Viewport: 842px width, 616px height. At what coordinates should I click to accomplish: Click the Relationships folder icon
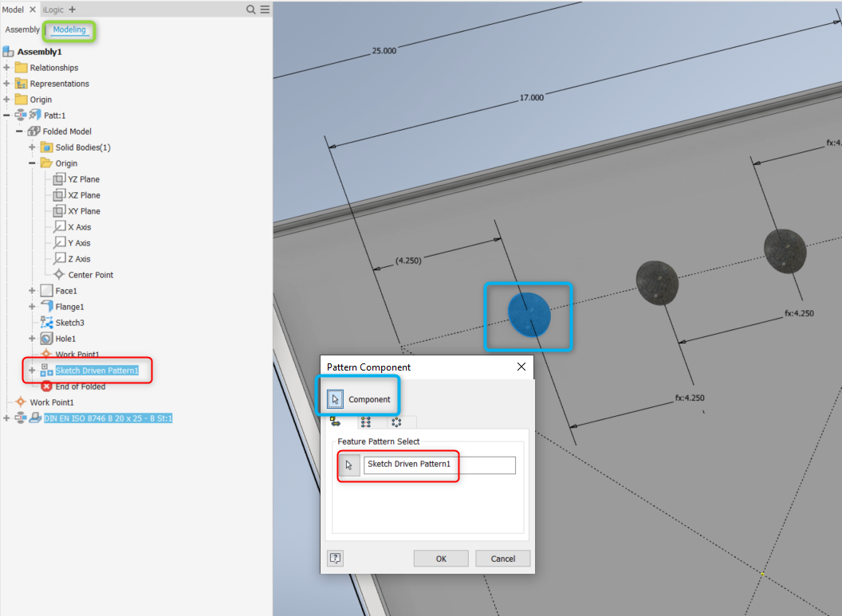tap(21, 68)
